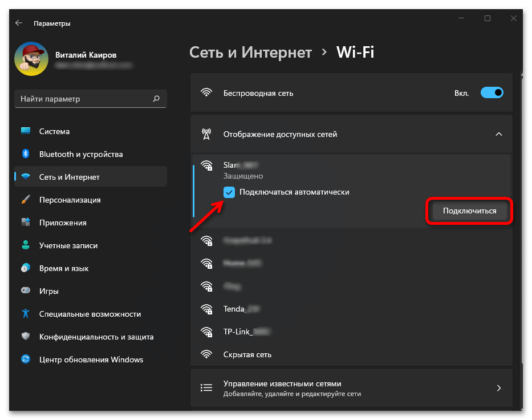Click the Игры gamepad icon
Viewport: 532px width, 420px height.
pos(26,290)
